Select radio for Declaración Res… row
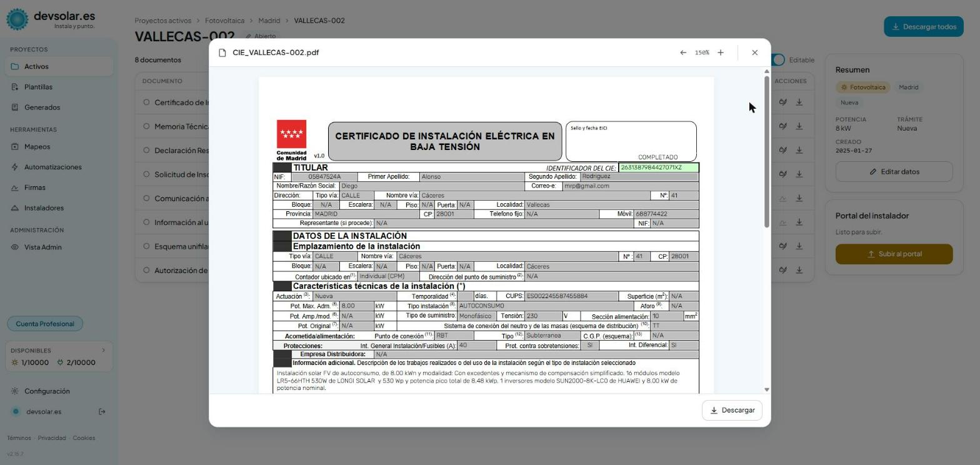This screenshot has height=465, width=980. pyautogui.click(x=146, y=150)
